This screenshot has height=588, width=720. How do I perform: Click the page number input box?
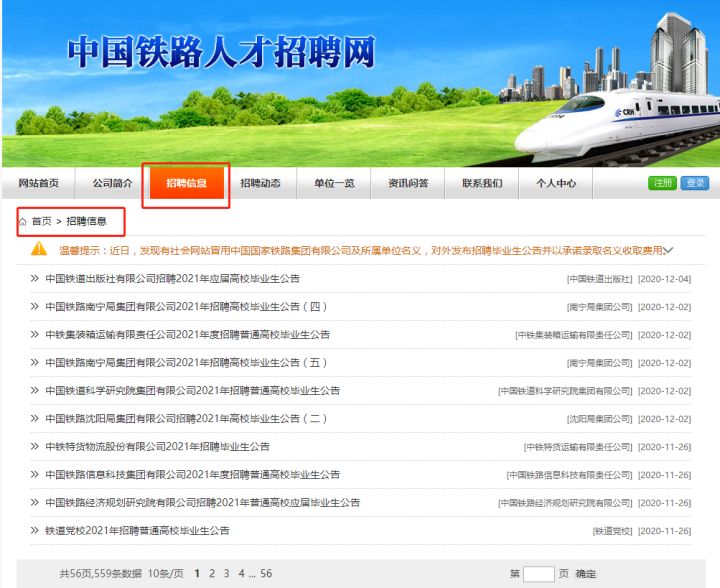pyautogui.click(x=539, y=574)
